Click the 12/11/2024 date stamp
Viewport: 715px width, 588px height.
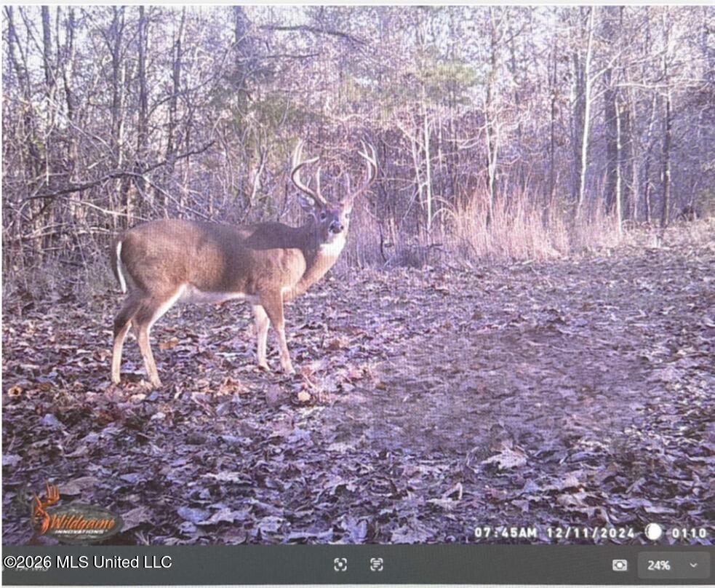click(x=591, y=533)
